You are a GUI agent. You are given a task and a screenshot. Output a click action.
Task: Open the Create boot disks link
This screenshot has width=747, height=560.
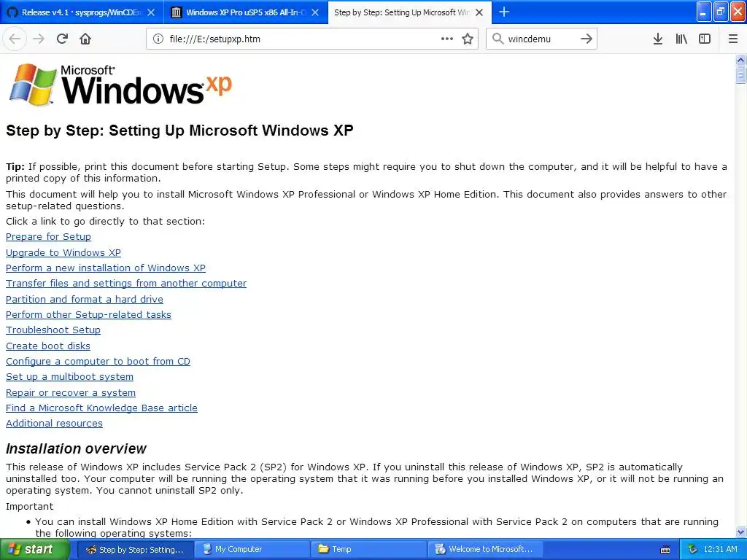click(47, 346)
